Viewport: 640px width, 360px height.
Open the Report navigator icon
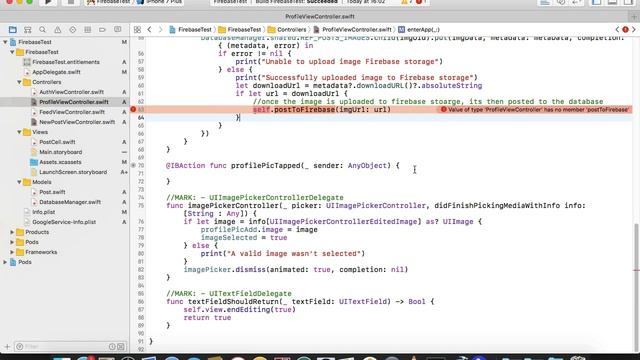[118, 29]
